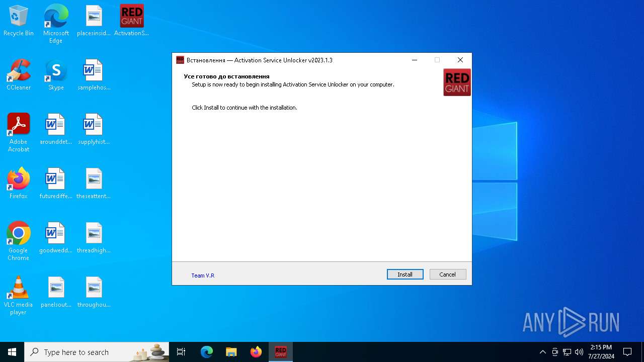This screenshot has width=644, height=362.
Task: Select throughou... image file on desktop
Action: (94, 292)
